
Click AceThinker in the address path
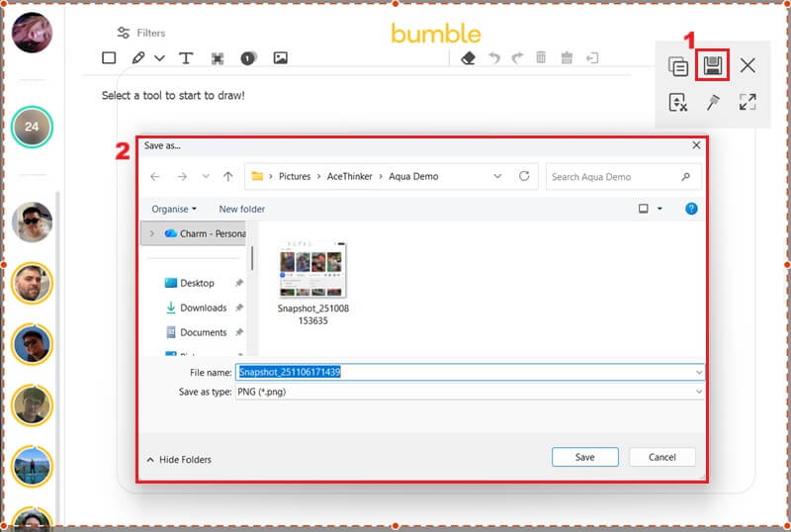350,176
